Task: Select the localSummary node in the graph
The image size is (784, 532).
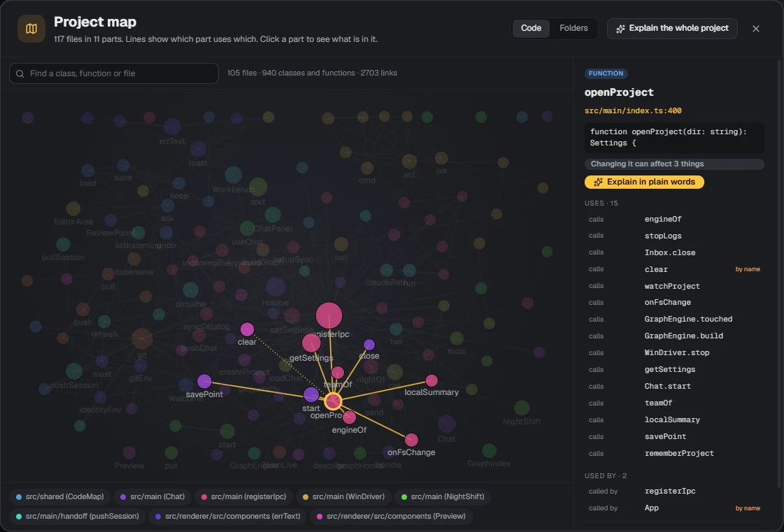Action: [432, 380]
